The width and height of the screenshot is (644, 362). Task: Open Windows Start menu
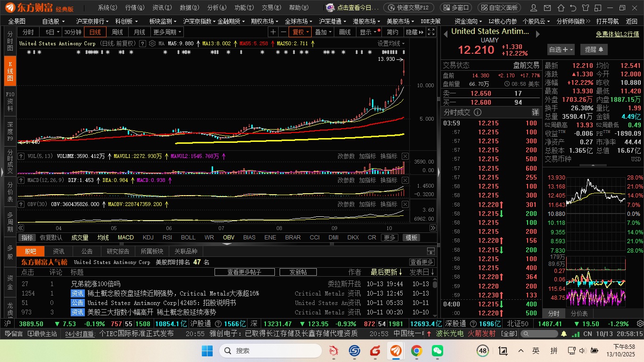click(207, 351)
